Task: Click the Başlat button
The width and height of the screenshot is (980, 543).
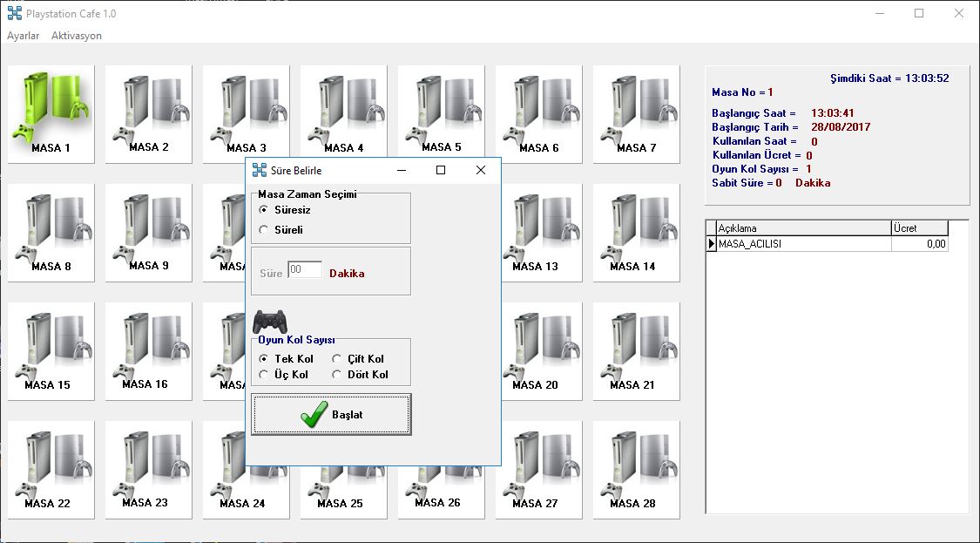Action: coord(331,414)
